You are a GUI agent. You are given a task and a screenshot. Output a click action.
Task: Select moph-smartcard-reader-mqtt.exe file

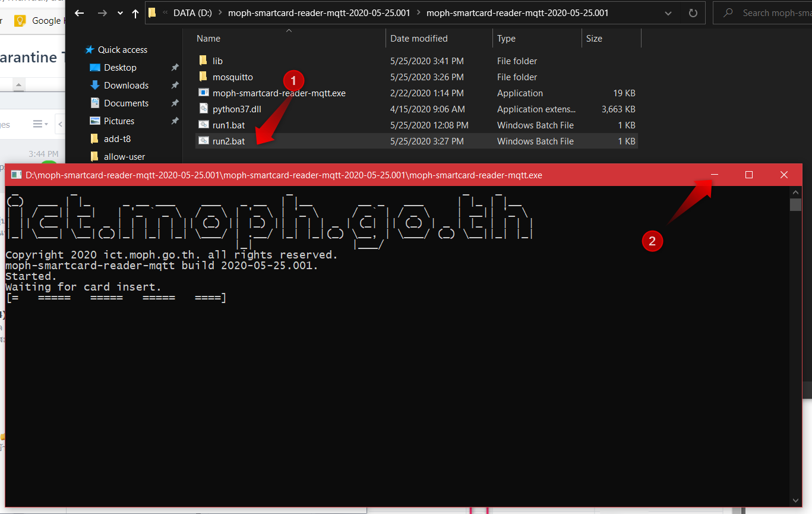click(279, 93)
